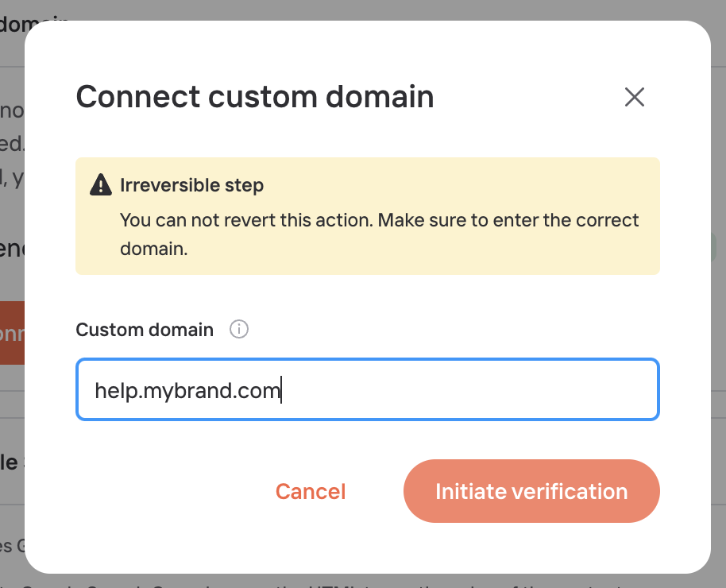Viewport: 726px width, 588px height.
Task: Click the Connect custom domain title
Action: tap(255, 97)
